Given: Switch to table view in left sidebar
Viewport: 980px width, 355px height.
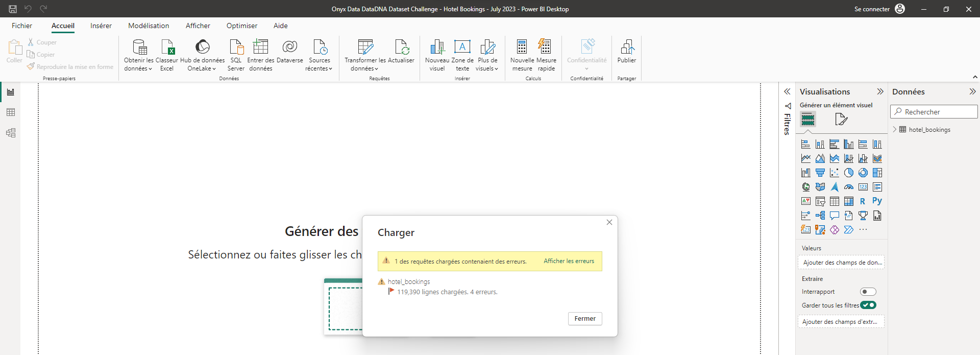Looking at the screenshot, I should pos(11,112).
